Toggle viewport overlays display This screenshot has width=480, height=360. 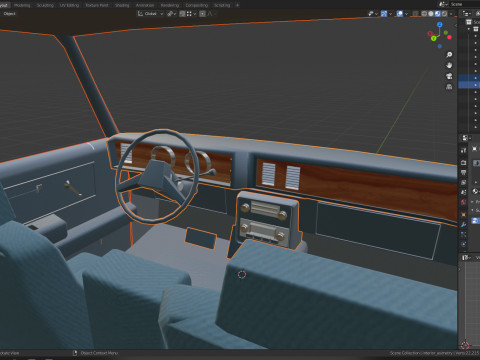coord(400,14)
